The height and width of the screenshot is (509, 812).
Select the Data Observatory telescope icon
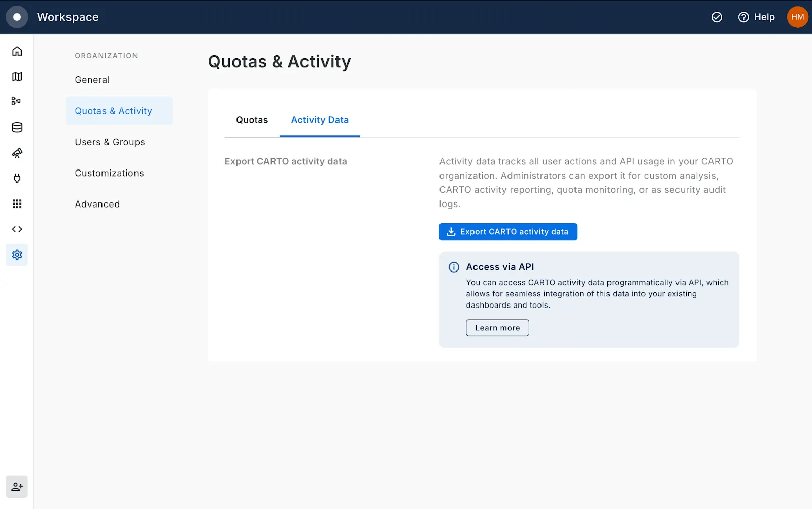(x=17, y=153)
